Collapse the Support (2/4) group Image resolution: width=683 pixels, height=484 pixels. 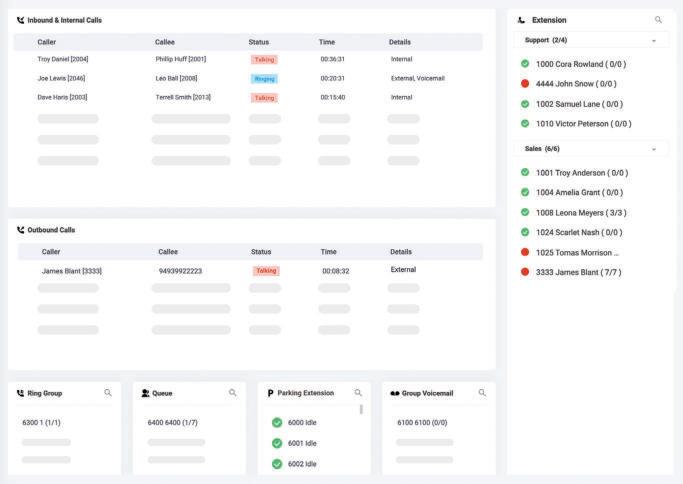654,41
